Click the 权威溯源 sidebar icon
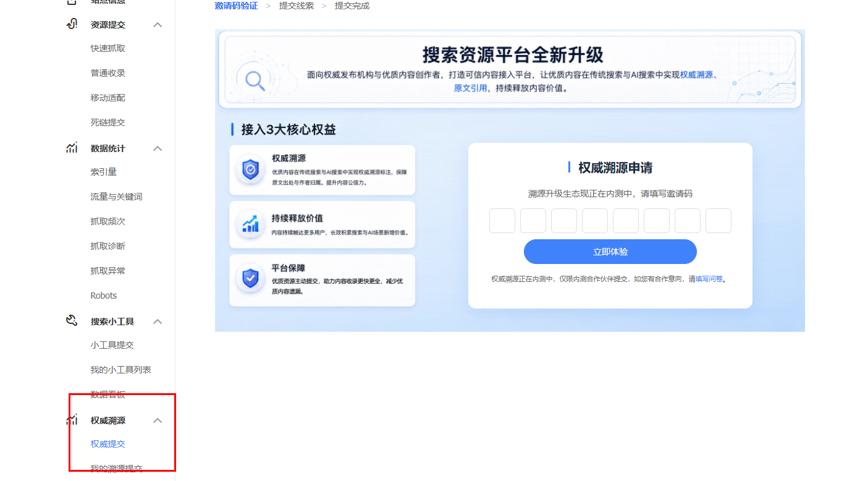Screen dimensions: 868x481 (x=72, y=420)
